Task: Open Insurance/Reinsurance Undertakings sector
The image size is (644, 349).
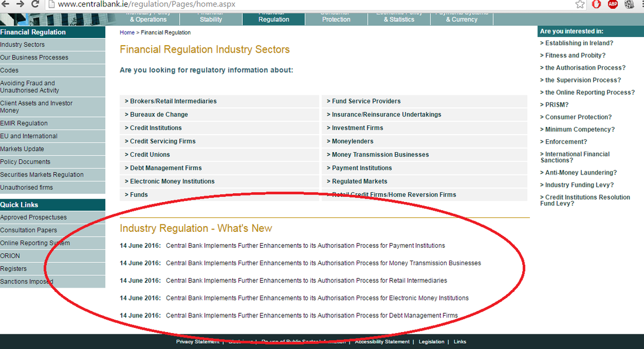Action: click(x=424, y=115)
